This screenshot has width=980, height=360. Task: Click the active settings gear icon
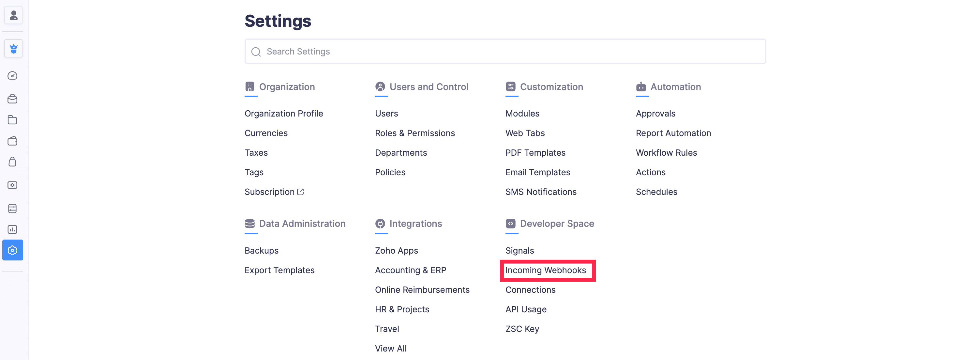tap(12, 250)
